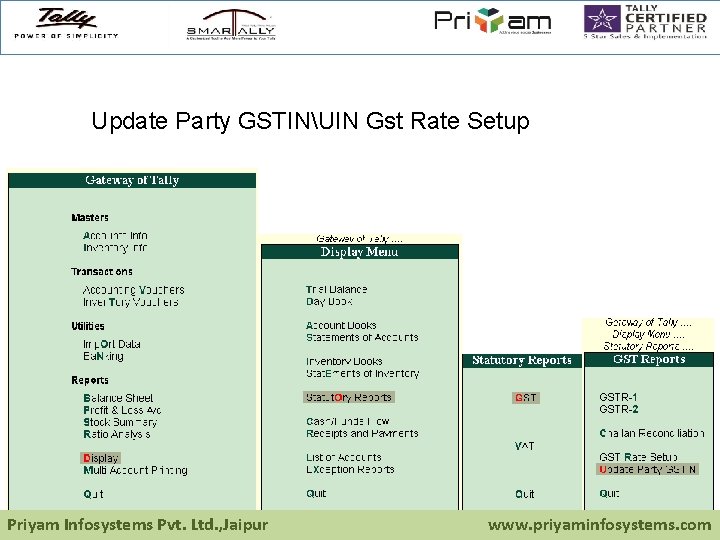Open Profit & Loss A/c report
The width and height of the screenshot is (720, 540).
[x=122, y=410]
